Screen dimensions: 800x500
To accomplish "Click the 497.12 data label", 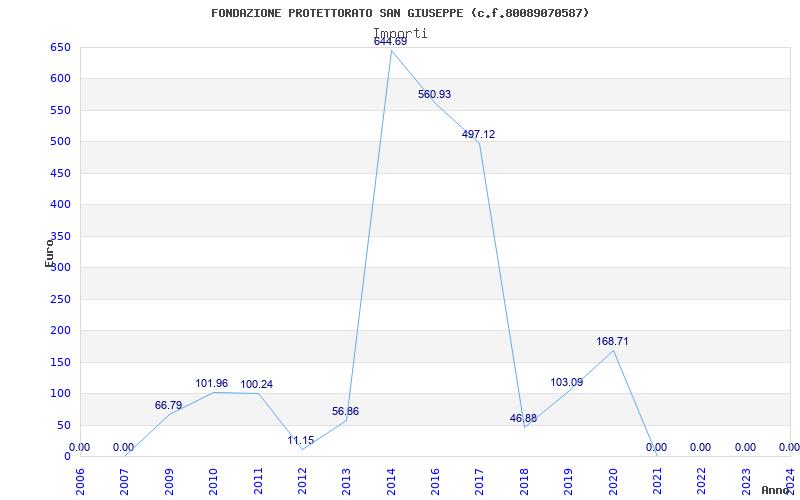I will (478, 134).
